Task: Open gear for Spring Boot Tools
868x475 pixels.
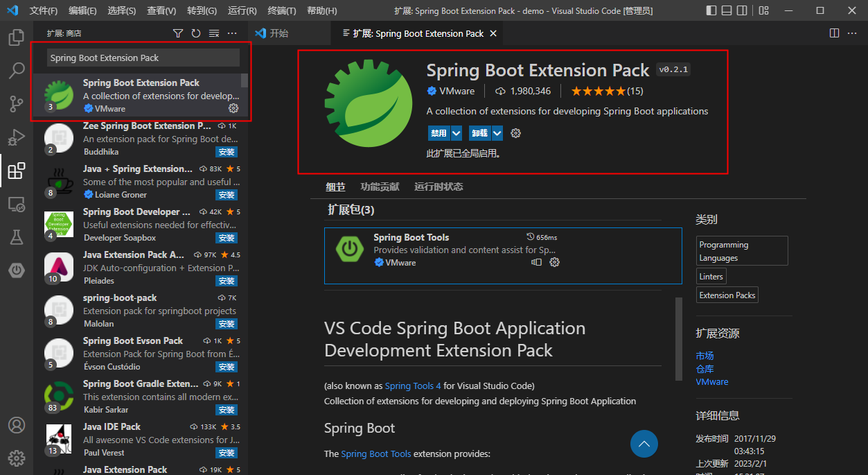Action: click(554, 262)
